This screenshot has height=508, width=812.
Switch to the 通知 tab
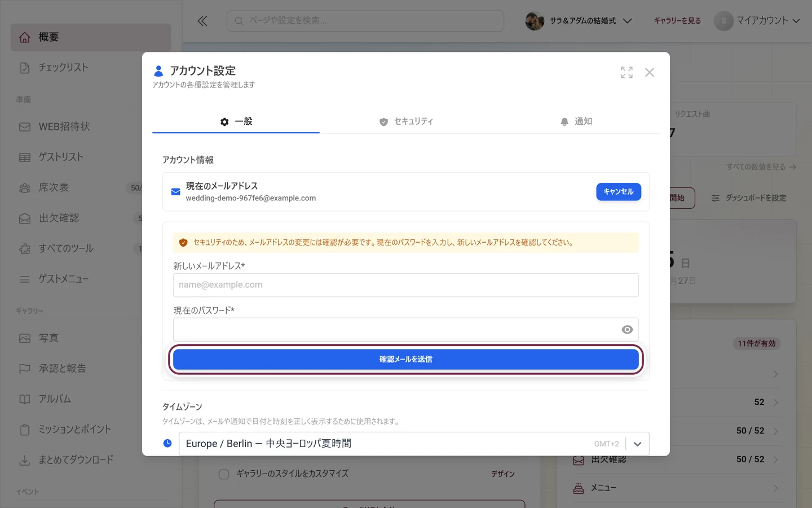[576, 122]
